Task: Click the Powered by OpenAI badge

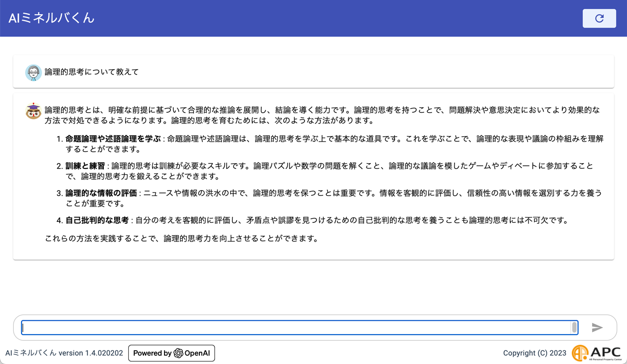Action: [x=171, y=353]
